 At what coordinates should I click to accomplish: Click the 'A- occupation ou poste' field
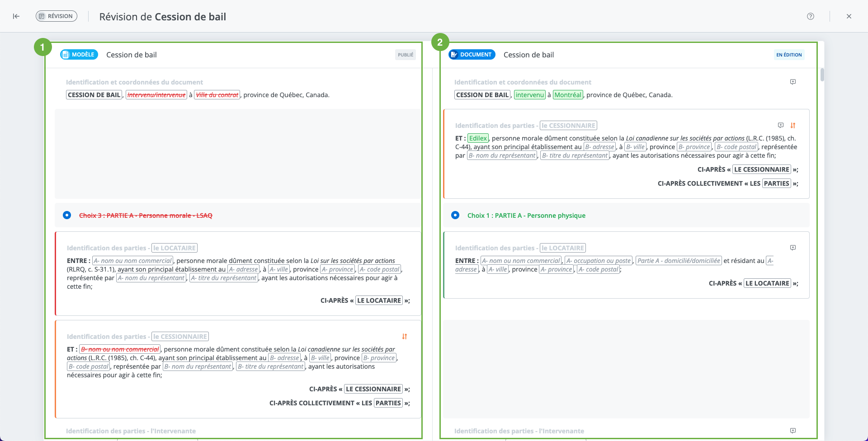(x=599, y=261)
